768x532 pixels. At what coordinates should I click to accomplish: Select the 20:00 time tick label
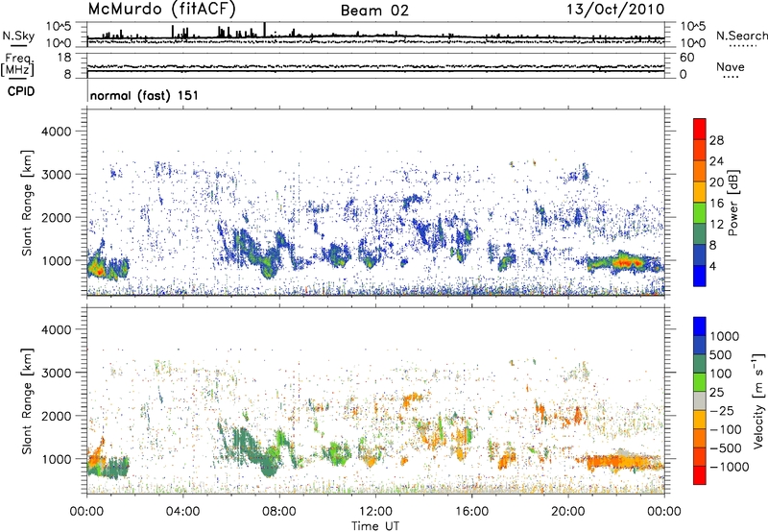tap(567, 512)
